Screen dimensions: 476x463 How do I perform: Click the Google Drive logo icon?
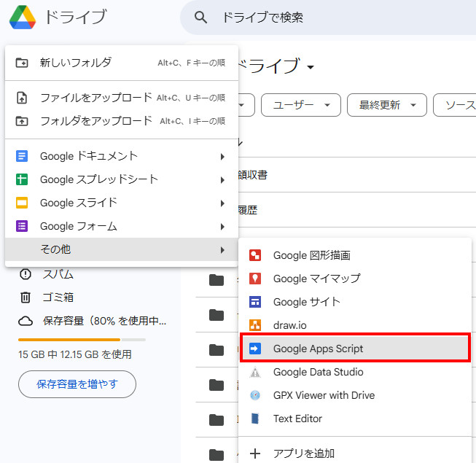(23, 17)
